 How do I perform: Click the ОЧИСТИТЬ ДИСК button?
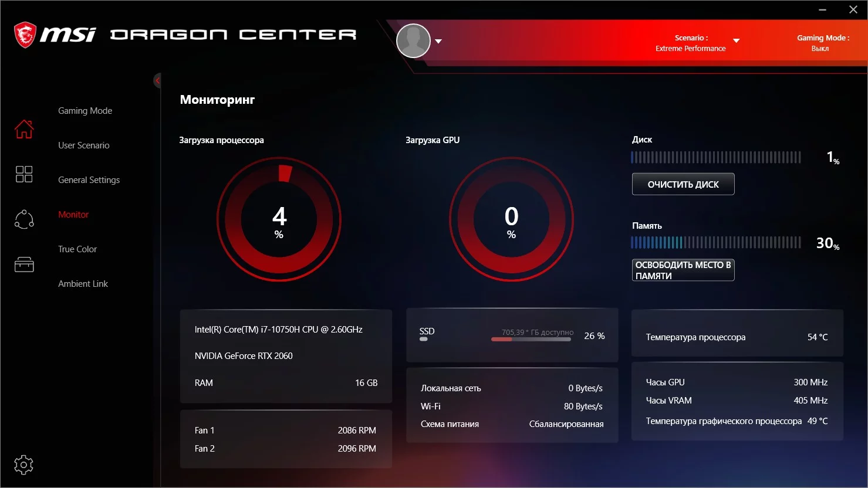pyautogui.click(x=683, y=184)
